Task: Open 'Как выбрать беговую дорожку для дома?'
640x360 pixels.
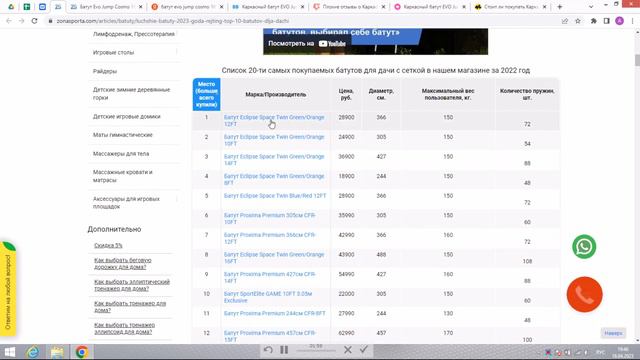Action: click(x=123, y=264)
